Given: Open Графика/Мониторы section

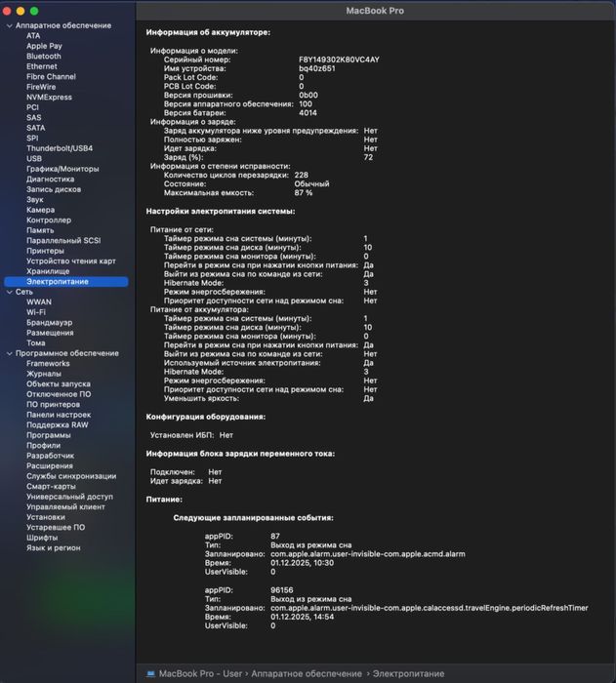Looking at the screenshot, I should [62, 169].
